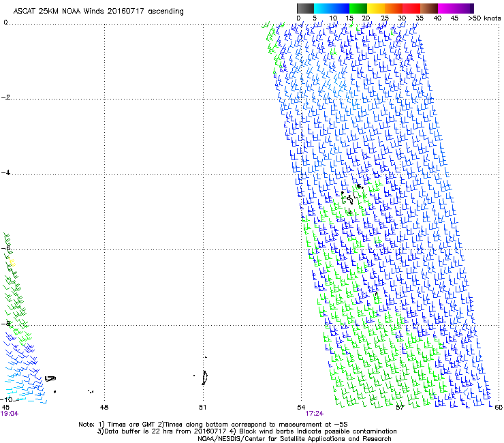Viewport: 504px width, 443px height.
Task: Click the magenta 40-45 knots legend segment
Action: 447,8
